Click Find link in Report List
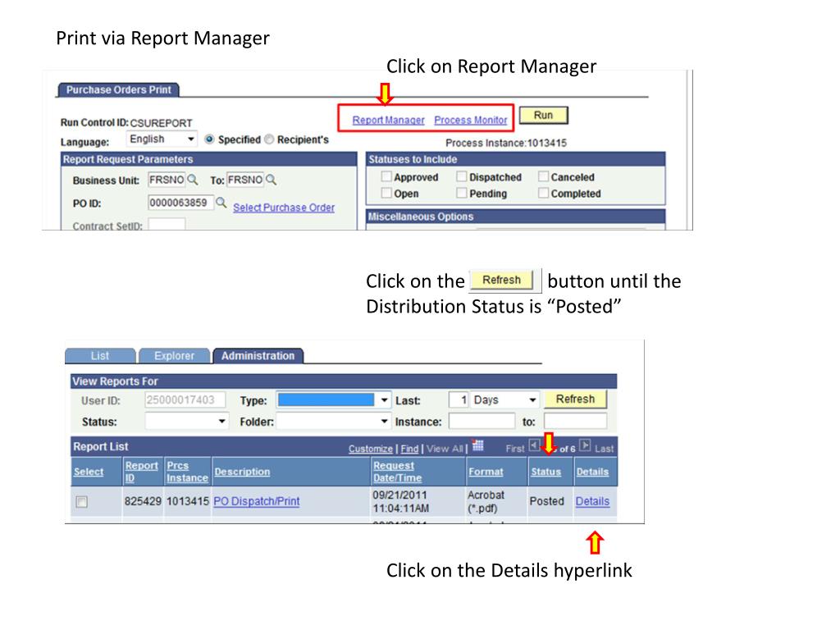The width and height of the screenshot is (840, 630). pyautogui.click(x=409, y=449)
